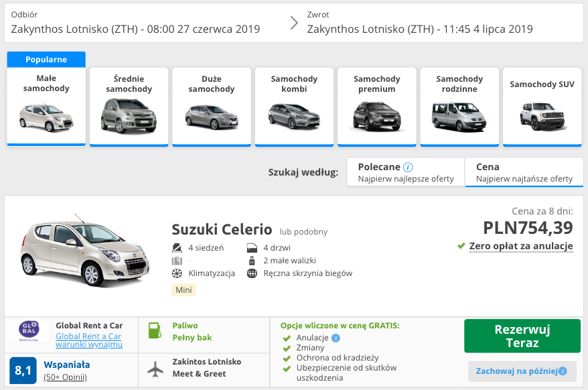Click the Meet & Greet text
The height and width of the screenshot is (390, 588).
(x=199, y=374)
